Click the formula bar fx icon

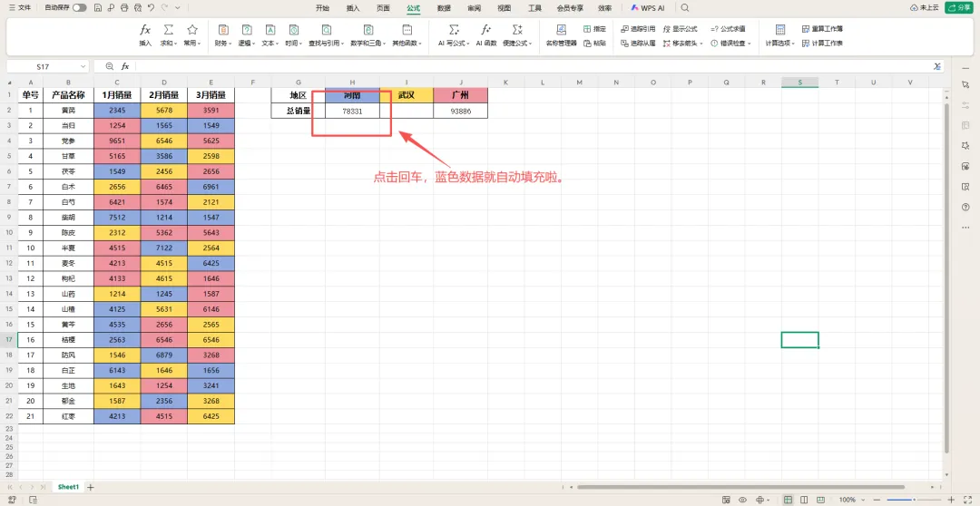tap(125, 66)
